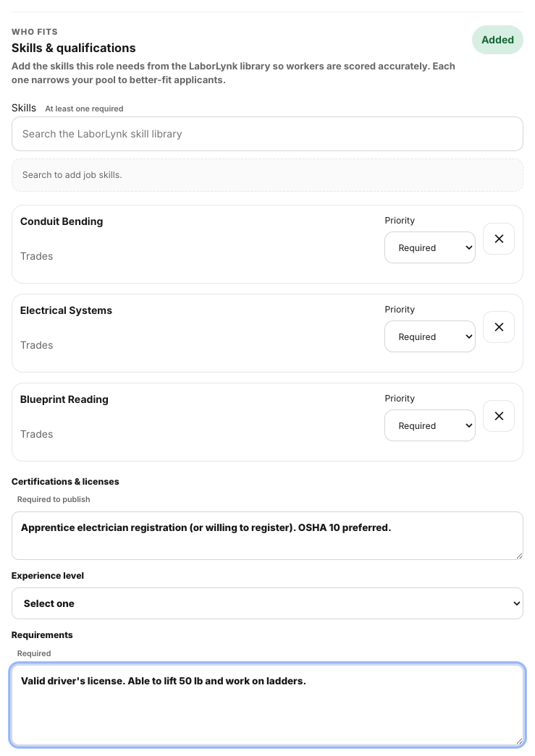The height and width of the screenshot is (756, 535).
Task: Click the 'Search to add job skills.' hint
Action: click(72, 175)
